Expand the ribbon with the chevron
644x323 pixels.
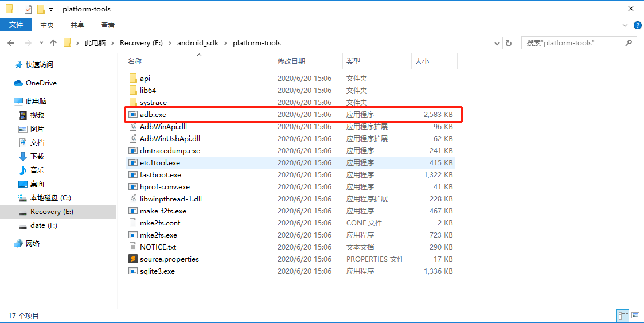[x=625, y=25]
